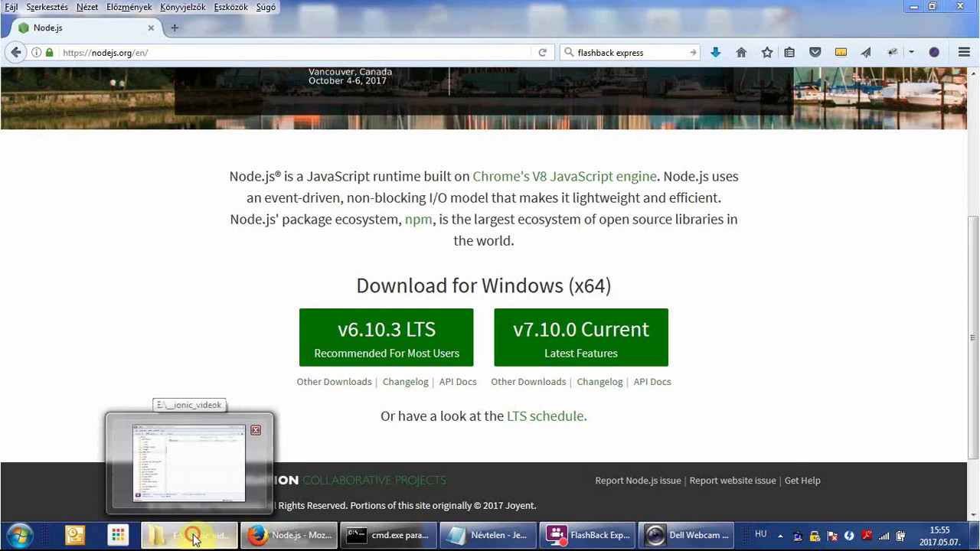980x551 pixels.
Task: Click the round purple extension icon
Action: [934, 53]
